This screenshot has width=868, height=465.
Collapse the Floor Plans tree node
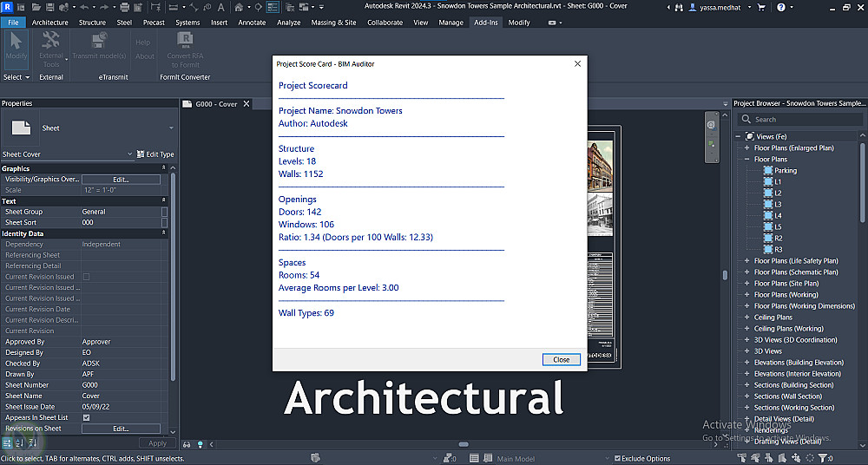point(746,159)
